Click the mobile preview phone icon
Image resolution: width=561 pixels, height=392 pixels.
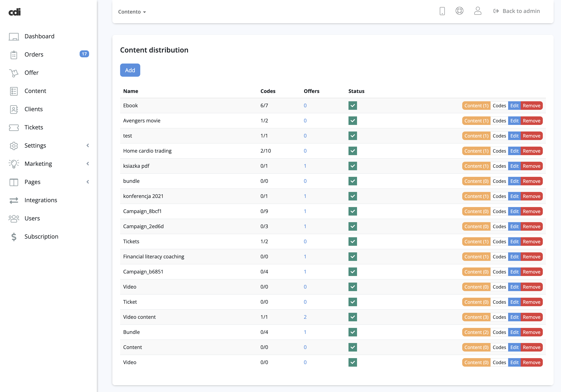click(442, 11)
